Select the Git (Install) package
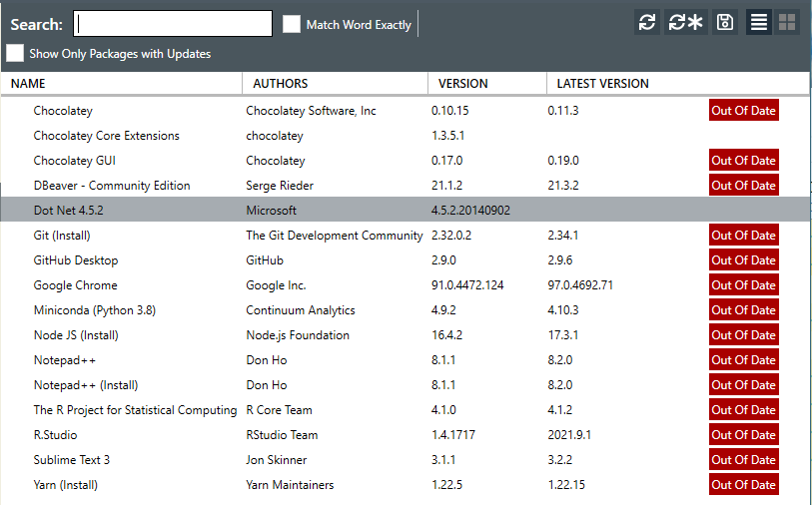 [x=406, y=236]
